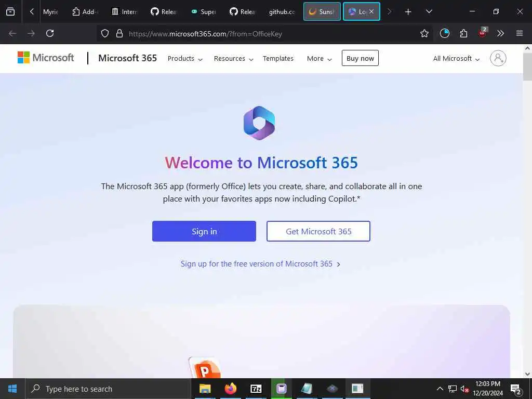Image resolution: width=532 pixels, height=399 pixels.
Task: Open the extensions puzzle piece menu
Action: pyautogui.click(x=463, y=33)
